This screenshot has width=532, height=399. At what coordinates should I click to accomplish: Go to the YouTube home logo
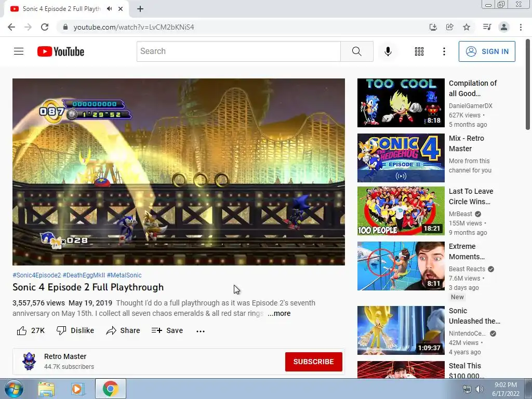(61, 51)
